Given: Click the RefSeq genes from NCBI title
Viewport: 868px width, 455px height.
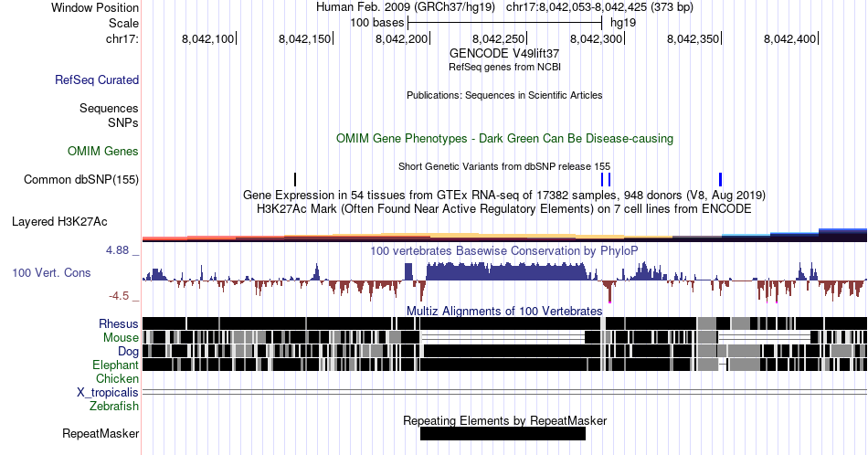Looking at the screenshot, I should click(504, 67).
